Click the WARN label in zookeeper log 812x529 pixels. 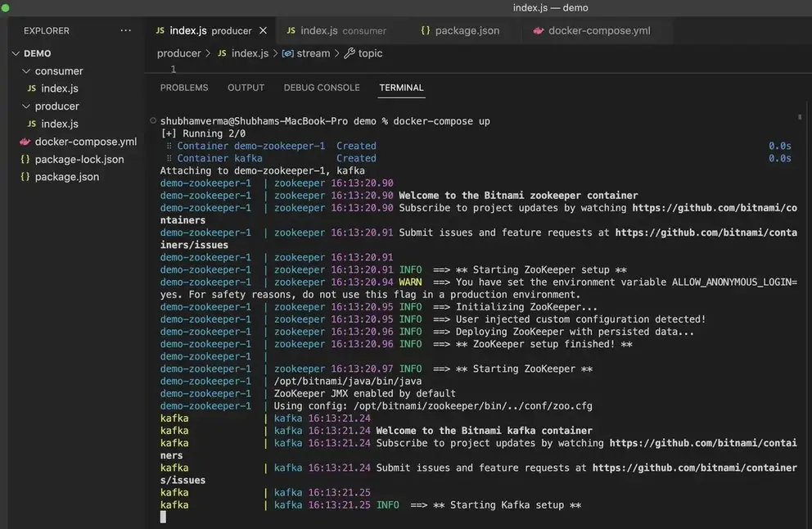coord(410,283)
